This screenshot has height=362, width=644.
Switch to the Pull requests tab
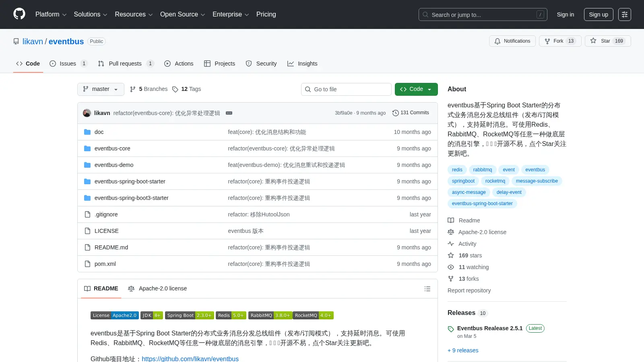click(x=126, y=64)
